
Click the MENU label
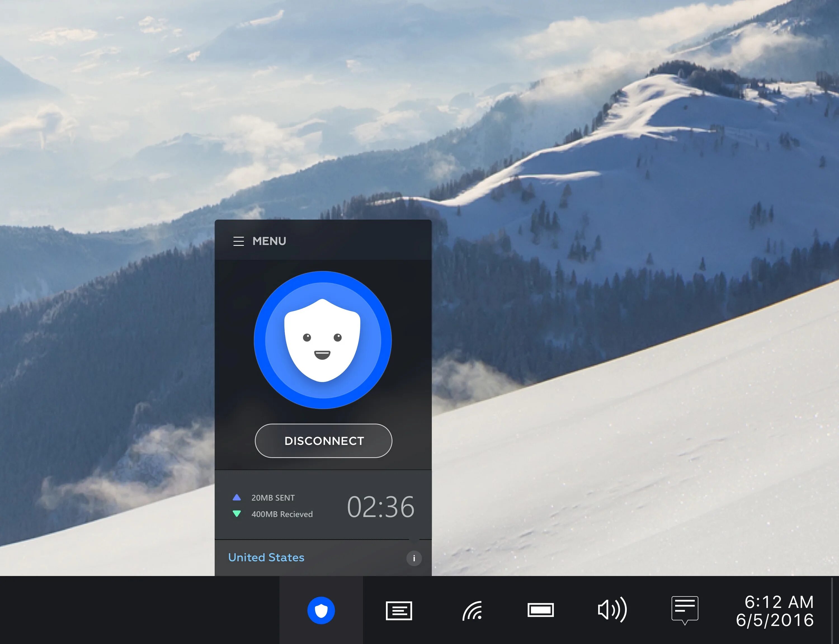pos(269,241)
